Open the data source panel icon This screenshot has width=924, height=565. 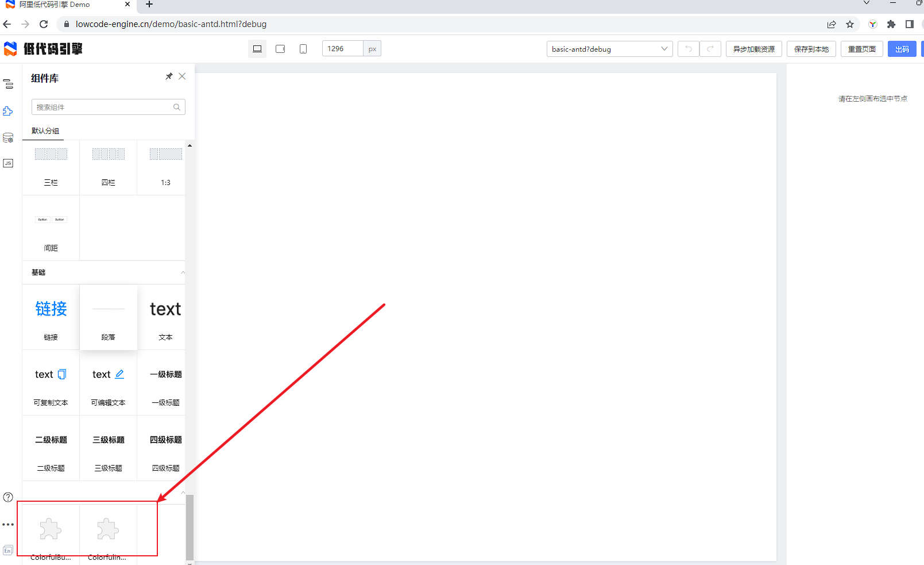(8, 137)
